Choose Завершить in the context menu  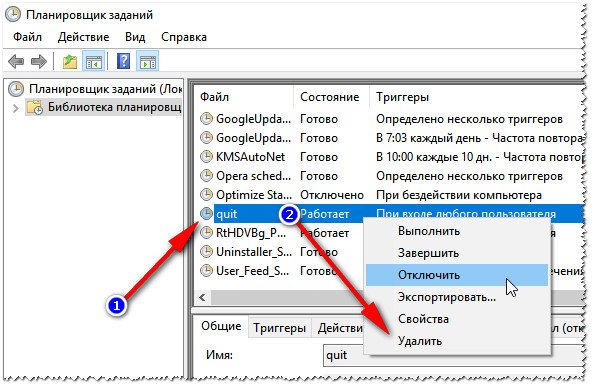457,253
